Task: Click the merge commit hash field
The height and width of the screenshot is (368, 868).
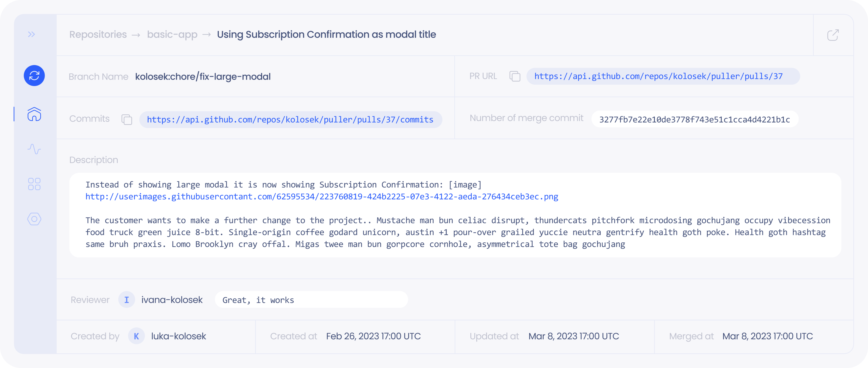Action: coord(694,120)
